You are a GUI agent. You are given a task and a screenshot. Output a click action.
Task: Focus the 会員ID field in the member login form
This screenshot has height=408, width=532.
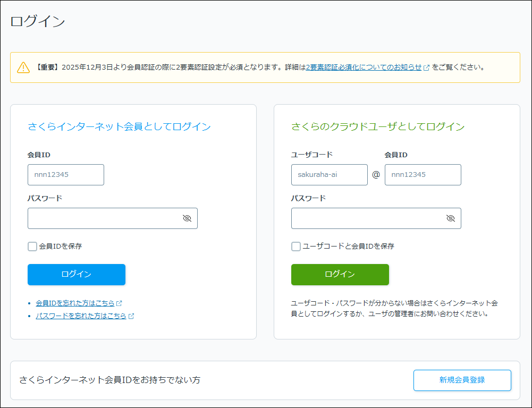[66, 175]
